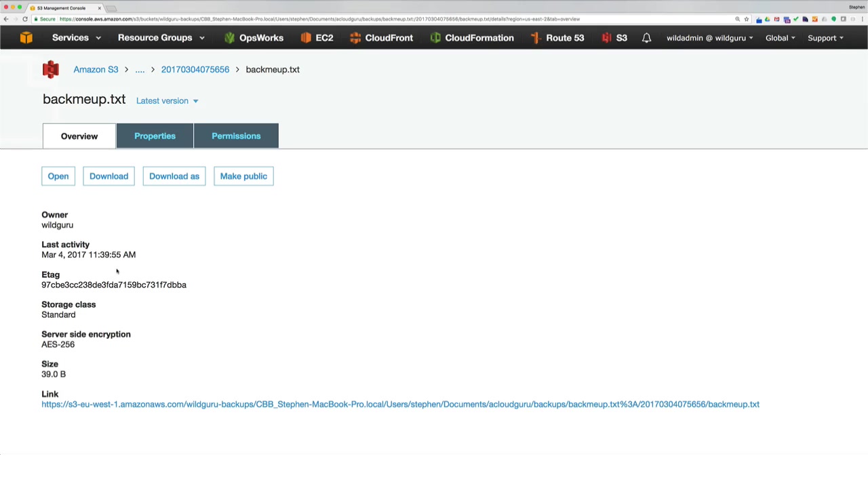Open the S3 shortcut icon in navbar
The width and height of the screenshot is (868, 488).
tap(606, 38)
